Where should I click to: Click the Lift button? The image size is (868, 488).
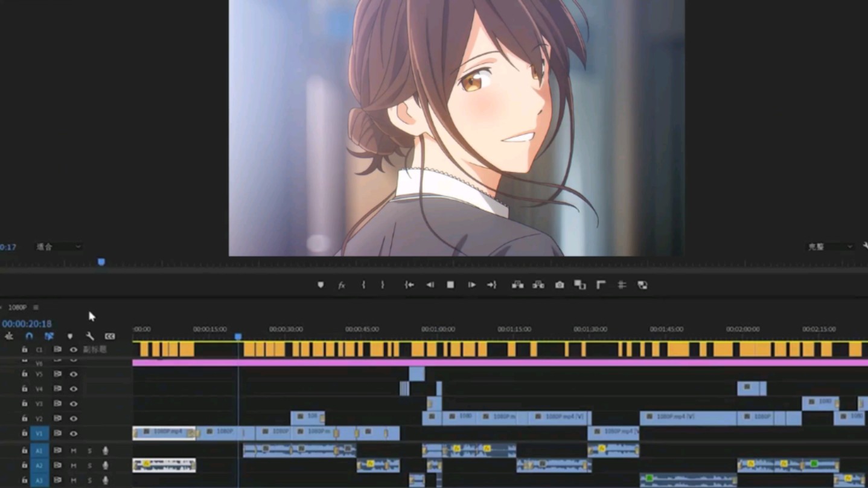[517, 285]
